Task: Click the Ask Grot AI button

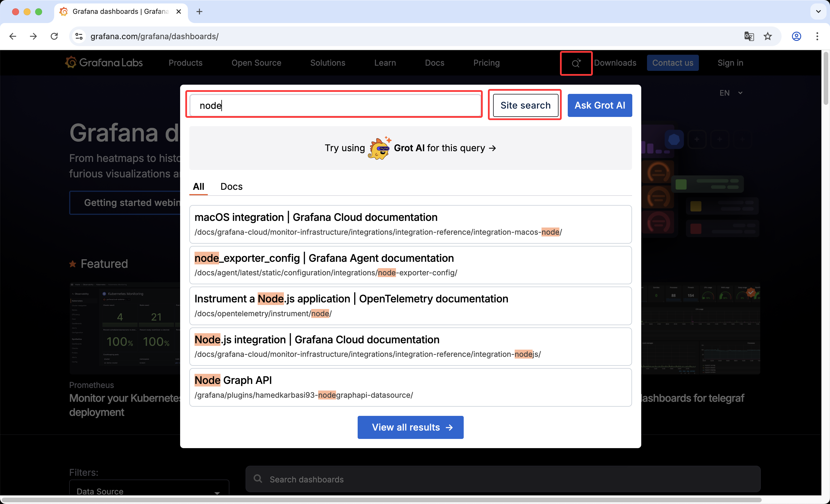Action: 600,105
